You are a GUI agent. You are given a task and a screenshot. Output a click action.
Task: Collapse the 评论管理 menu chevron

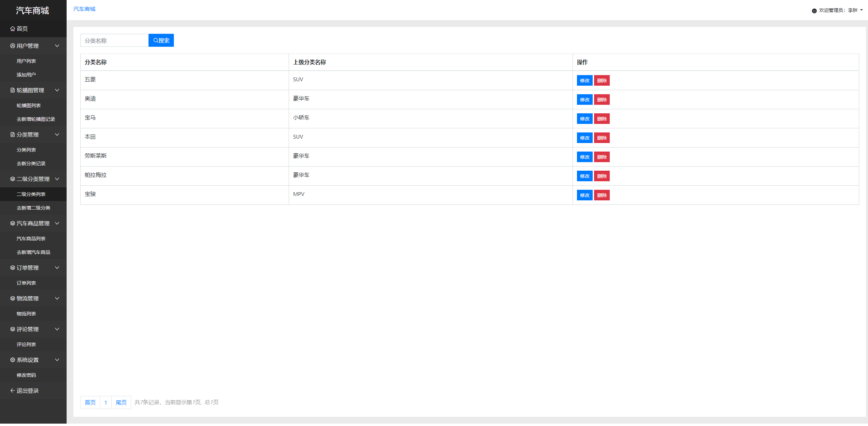coord(57,329)
